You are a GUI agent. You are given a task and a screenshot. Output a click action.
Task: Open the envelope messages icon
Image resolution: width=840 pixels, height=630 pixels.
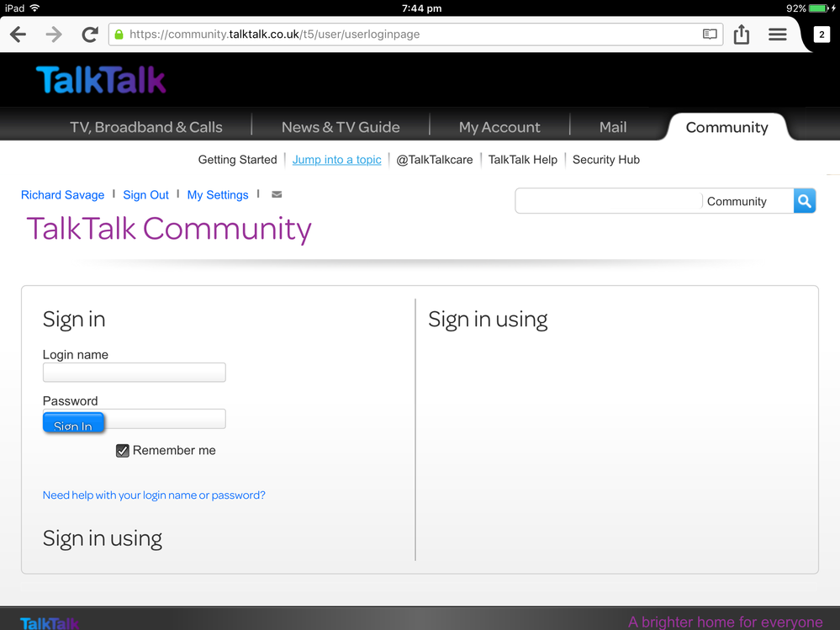click(x=277, y=194)
